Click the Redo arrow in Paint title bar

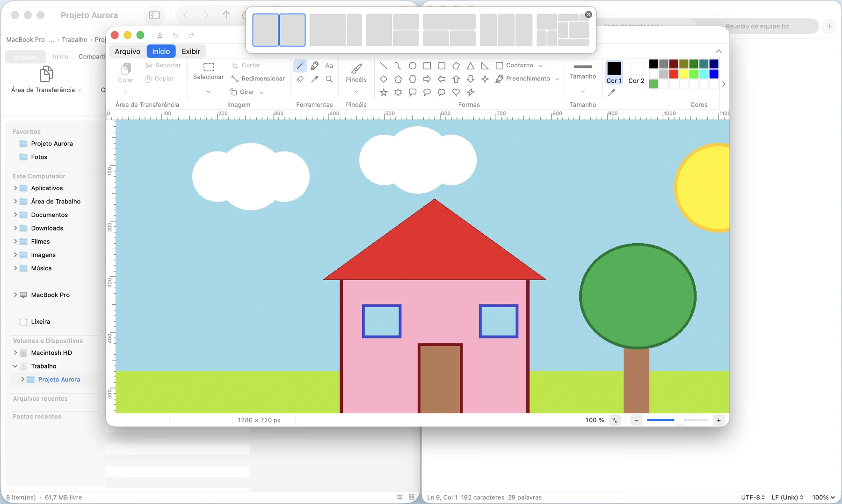[x=191, y=35]
